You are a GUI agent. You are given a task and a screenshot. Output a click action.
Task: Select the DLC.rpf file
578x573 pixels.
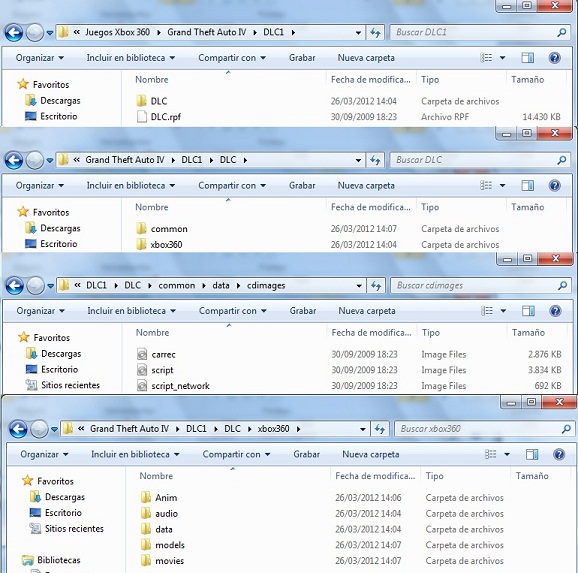click(166, 117)
